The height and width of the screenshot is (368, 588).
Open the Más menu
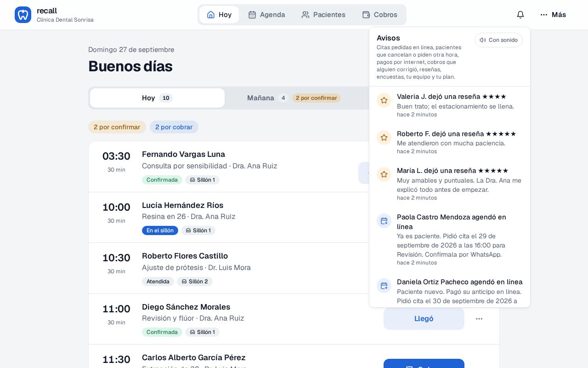tap(553, 15)
